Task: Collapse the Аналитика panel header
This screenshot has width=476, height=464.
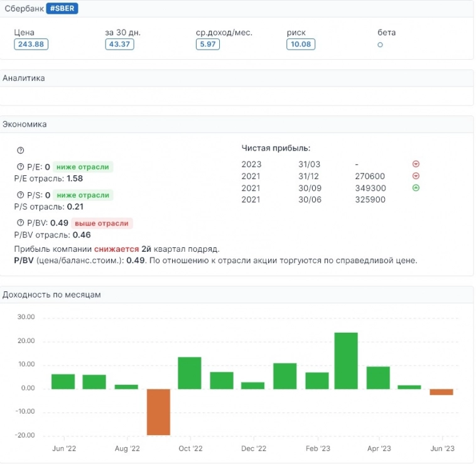Action: coord(236,78)
